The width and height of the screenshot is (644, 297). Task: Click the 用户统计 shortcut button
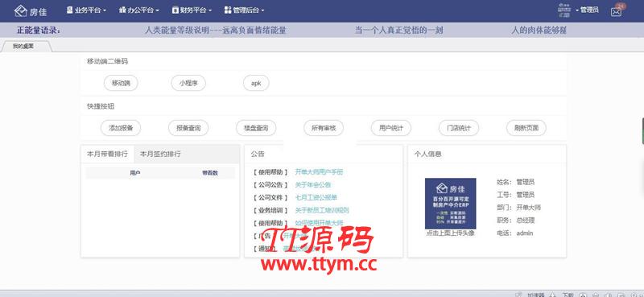pyautogui.click(x=391, y=128)
